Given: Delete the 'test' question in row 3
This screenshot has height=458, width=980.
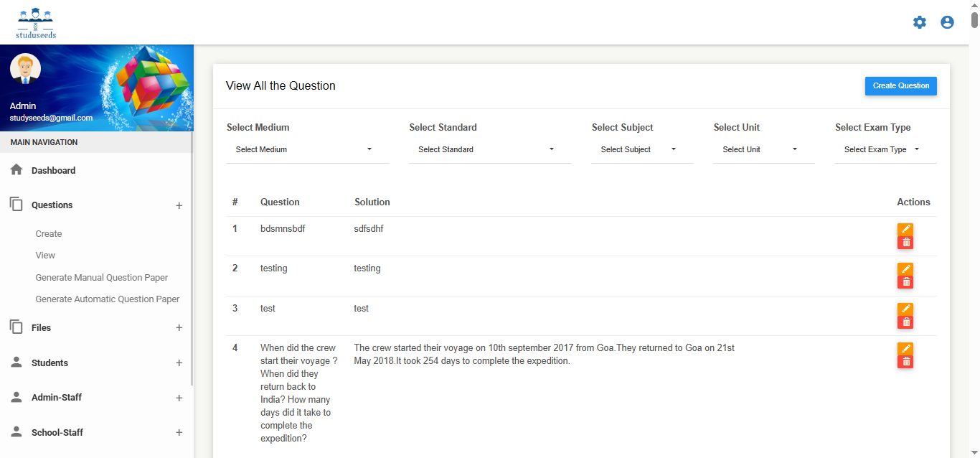Looking at the screenshot, I should tap(905, 322).
